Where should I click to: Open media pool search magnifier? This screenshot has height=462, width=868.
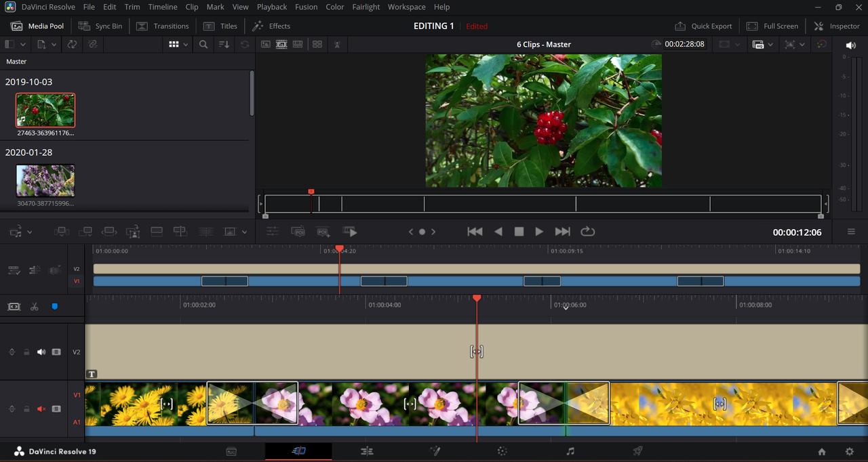[x=203, y=44]
